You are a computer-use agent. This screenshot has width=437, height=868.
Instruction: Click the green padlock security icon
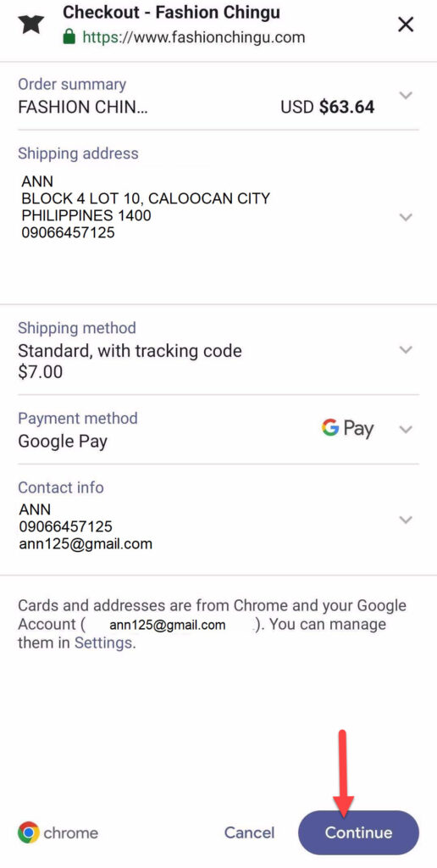click(x=69, y=37)
